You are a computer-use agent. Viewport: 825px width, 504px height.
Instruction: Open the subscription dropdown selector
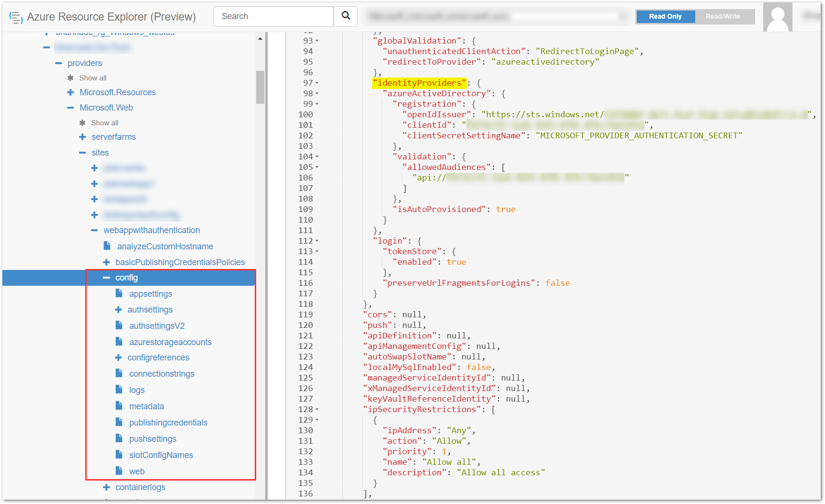click(497, 16)
